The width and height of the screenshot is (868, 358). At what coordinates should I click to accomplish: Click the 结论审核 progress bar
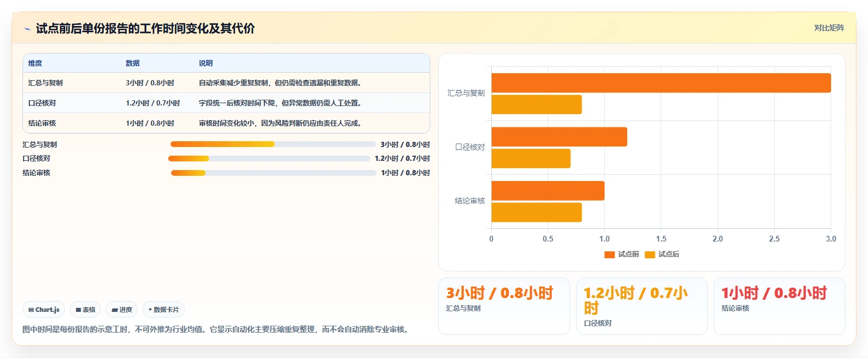click(274, 173)
